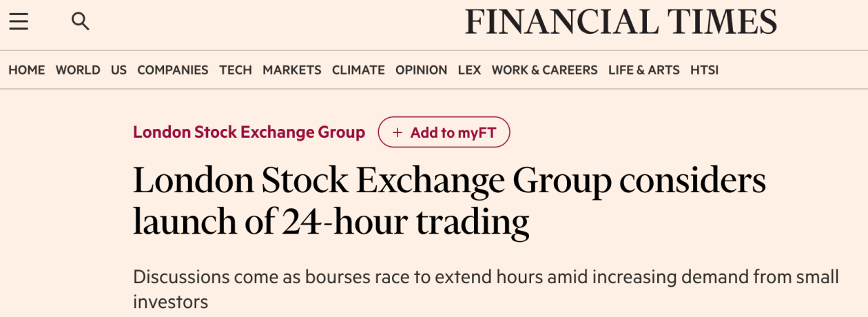
Task: Open the US news section
Action: [x=118, y=70]
